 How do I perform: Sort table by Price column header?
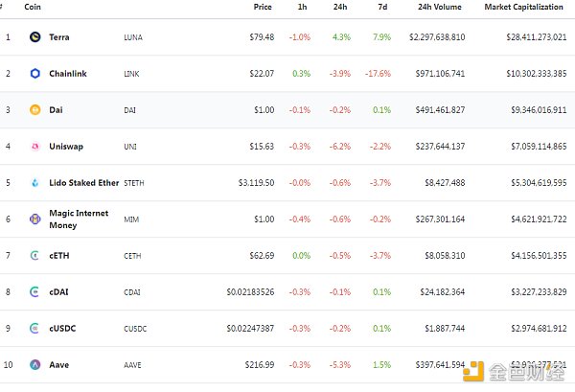263,7
